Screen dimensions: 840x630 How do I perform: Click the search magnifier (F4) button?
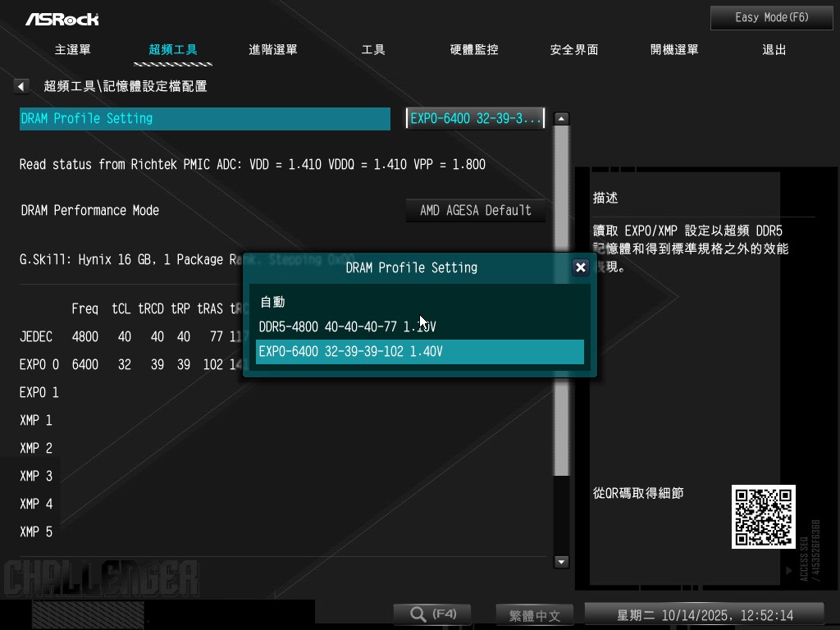pyautogui.click(x=431, y=614)
